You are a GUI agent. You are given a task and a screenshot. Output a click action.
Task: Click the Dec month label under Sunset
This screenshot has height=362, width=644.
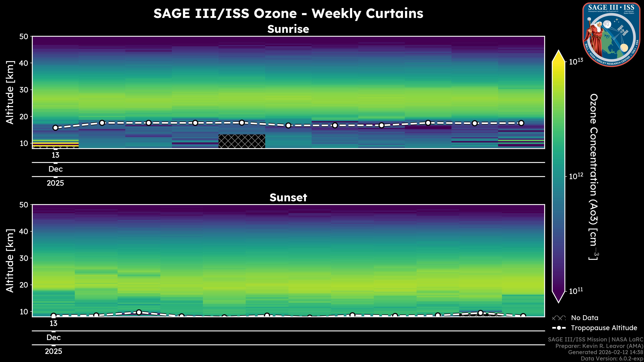pyautogui.click(x=53, y=338)
